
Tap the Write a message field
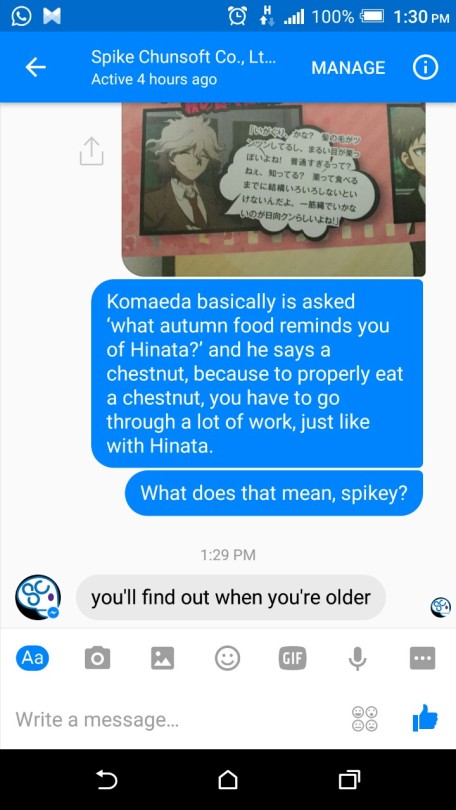pyautogui.click(x=176, y=719)
